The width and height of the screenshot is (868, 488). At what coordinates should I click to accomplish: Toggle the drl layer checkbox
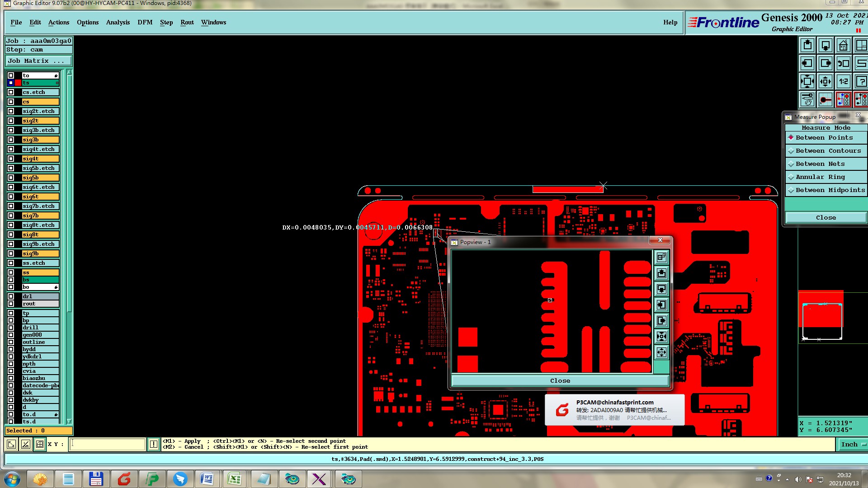[11, 296]
